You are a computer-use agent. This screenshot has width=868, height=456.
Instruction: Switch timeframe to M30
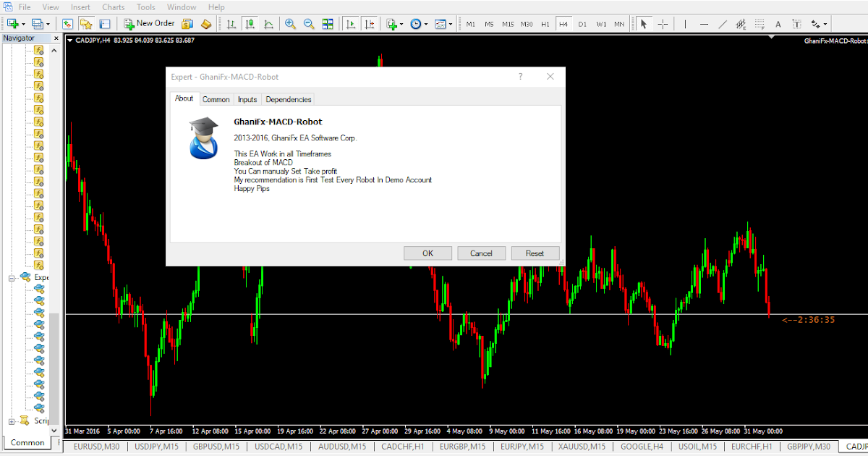(x=527, y=24)
